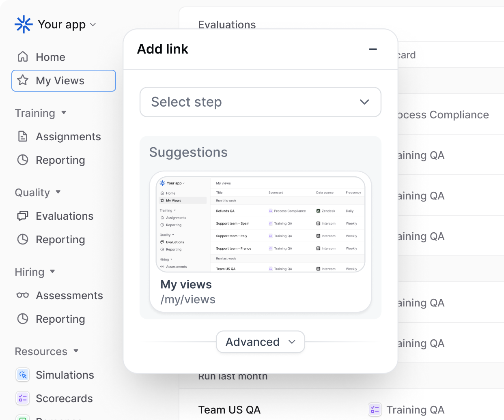Select the Home icon in the sidebar

tap(23, 57)
